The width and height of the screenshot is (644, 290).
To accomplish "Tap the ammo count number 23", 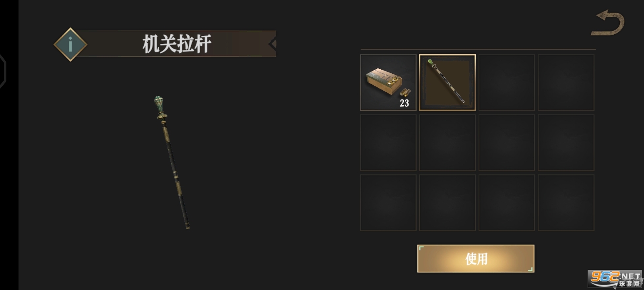I will coord(404,103).
